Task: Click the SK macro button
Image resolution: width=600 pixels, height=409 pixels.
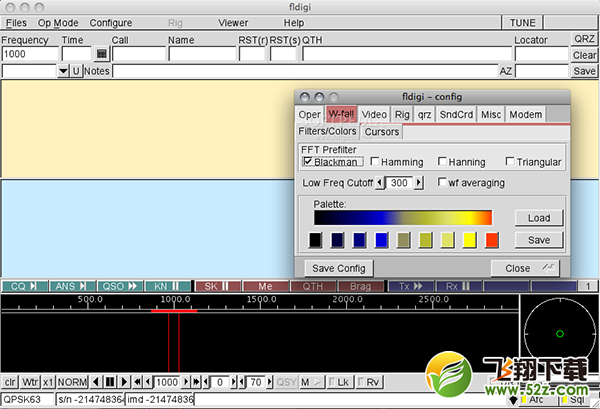Action: coord(218,286)
